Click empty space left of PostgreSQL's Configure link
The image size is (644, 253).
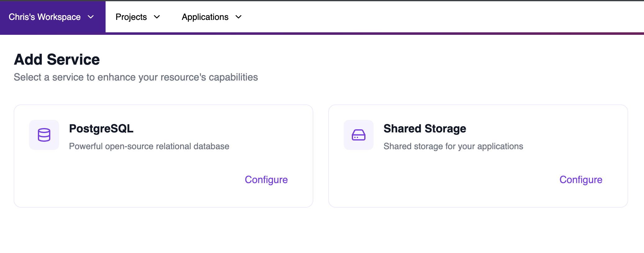point(140,180)
